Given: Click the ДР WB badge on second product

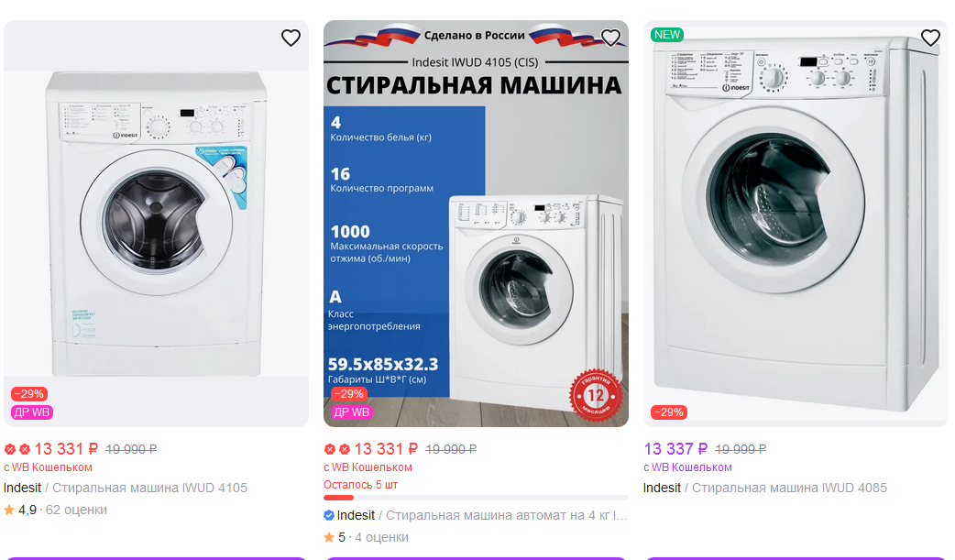Looking at the screenshot, I should tap(351, 412).
